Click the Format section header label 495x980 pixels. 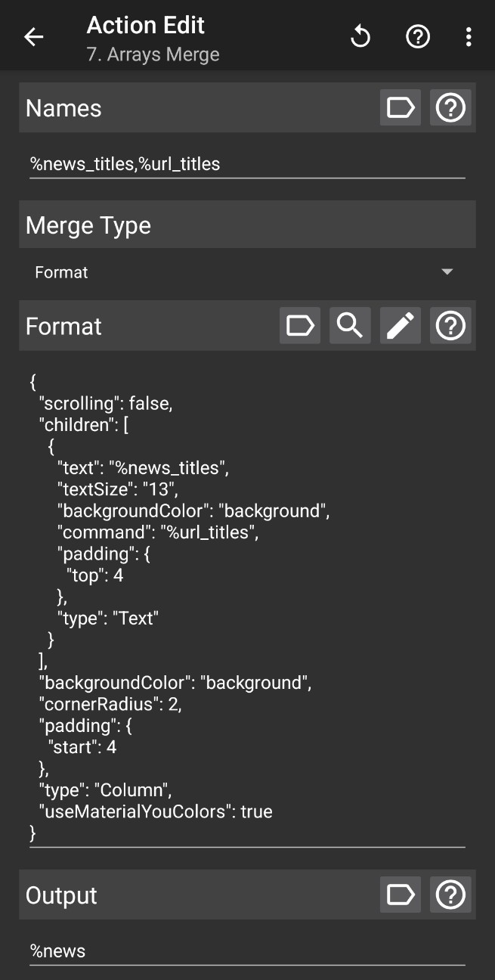click(x=63, y=326)
